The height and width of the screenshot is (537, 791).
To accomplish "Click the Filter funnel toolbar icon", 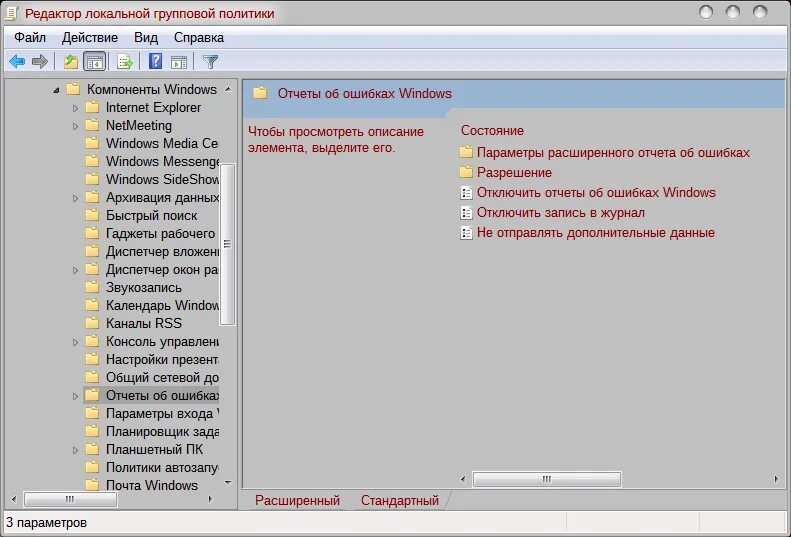I will pos(210,62).
